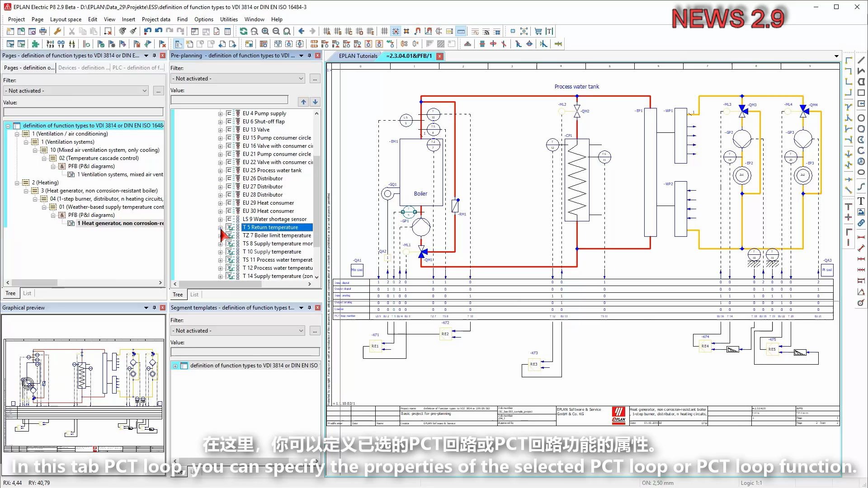
Task: Select the Spline drawing tool
Action: pyautogui.click(x=861, y=187)
